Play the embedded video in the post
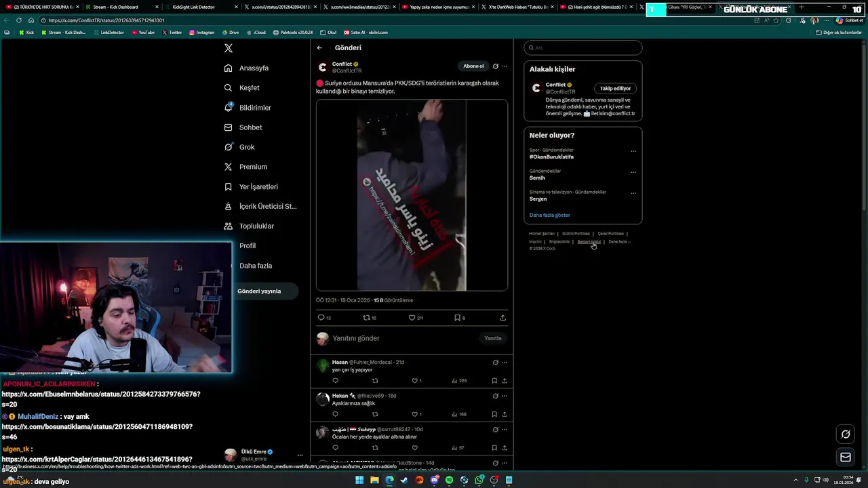Viewport: 868px width, 488px height. pyautogui.click(x=412, y=195)
